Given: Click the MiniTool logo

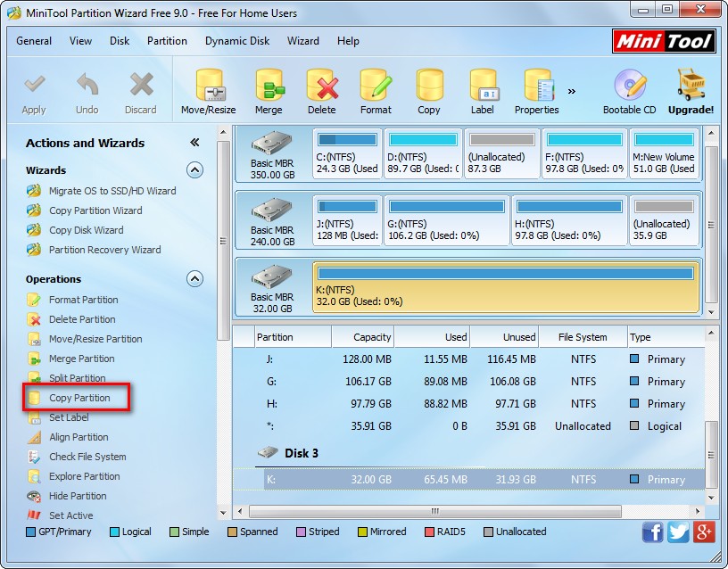Looking at the screenshot, I should pos(664,41).
